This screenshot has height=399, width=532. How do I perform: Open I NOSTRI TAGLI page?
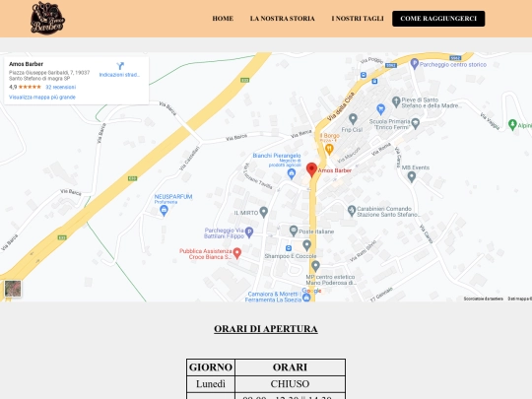tap(358, 19)
